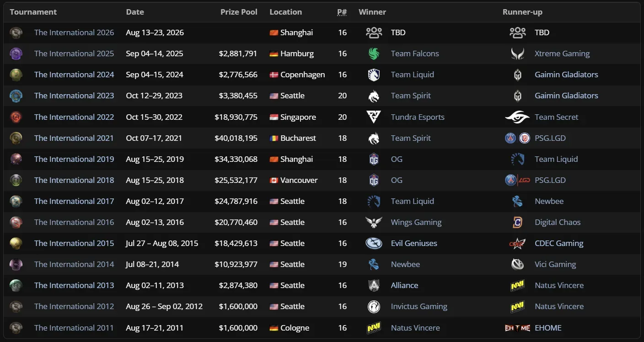The height and width of the screenshot is (342, 644).
Task: Click The International 2025 trophy icon
Action: click(16, 54)
